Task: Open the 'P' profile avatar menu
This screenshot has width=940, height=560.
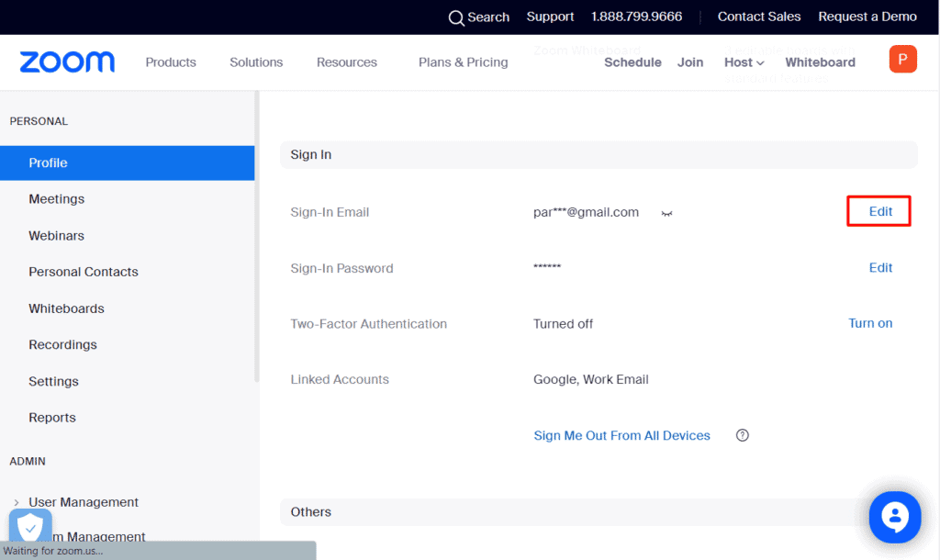Action: point(902,58)
